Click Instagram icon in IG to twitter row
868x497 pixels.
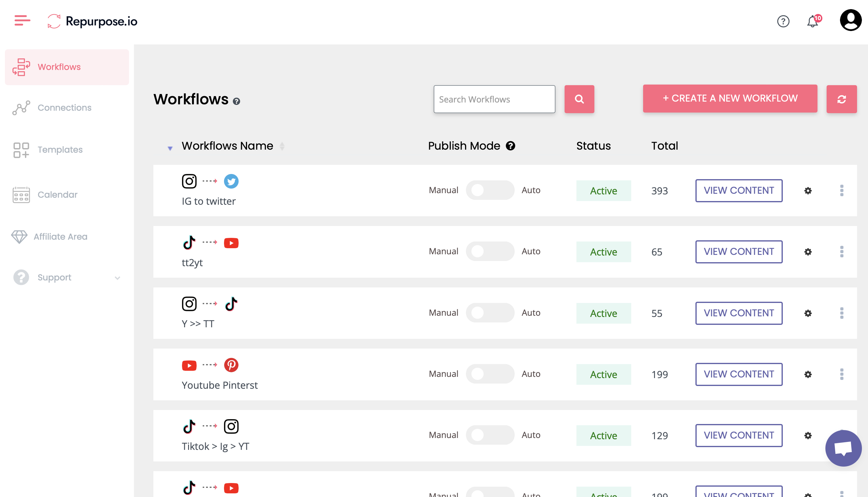(x=189, y=181)
